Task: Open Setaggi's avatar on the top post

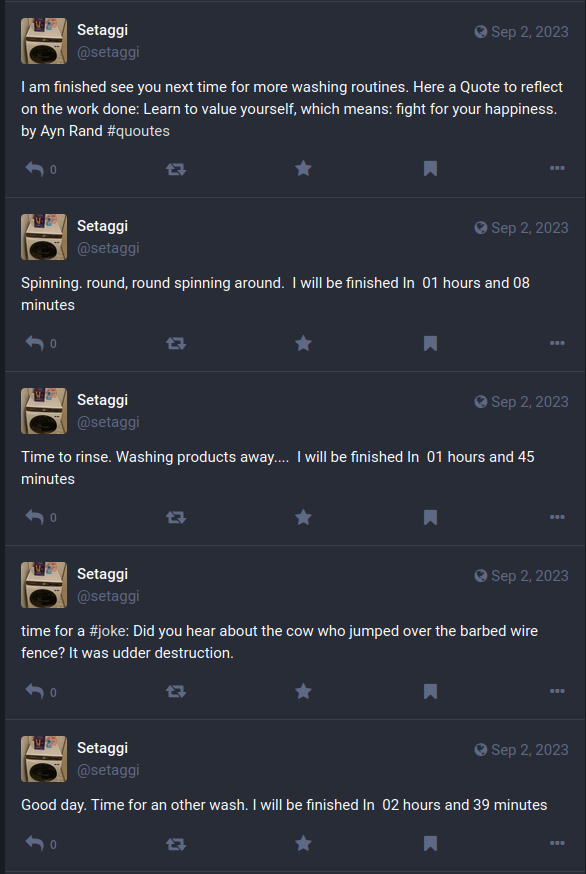Action: (43, 41)
